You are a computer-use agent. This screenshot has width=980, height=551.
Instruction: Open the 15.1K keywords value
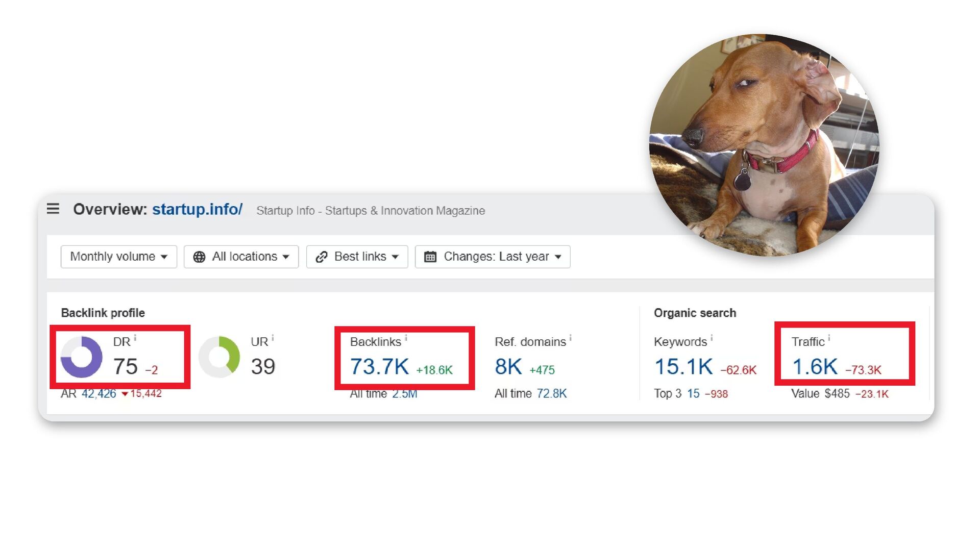pos(683,367)
